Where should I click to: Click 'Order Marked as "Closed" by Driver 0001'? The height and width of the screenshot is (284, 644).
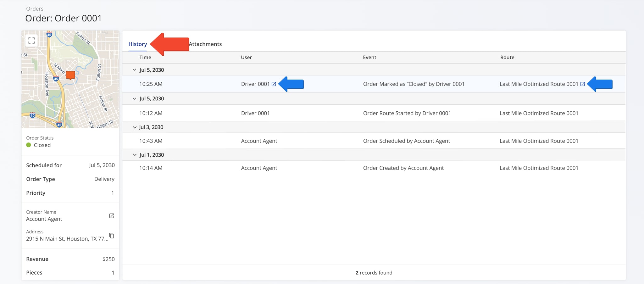point(414,84)
